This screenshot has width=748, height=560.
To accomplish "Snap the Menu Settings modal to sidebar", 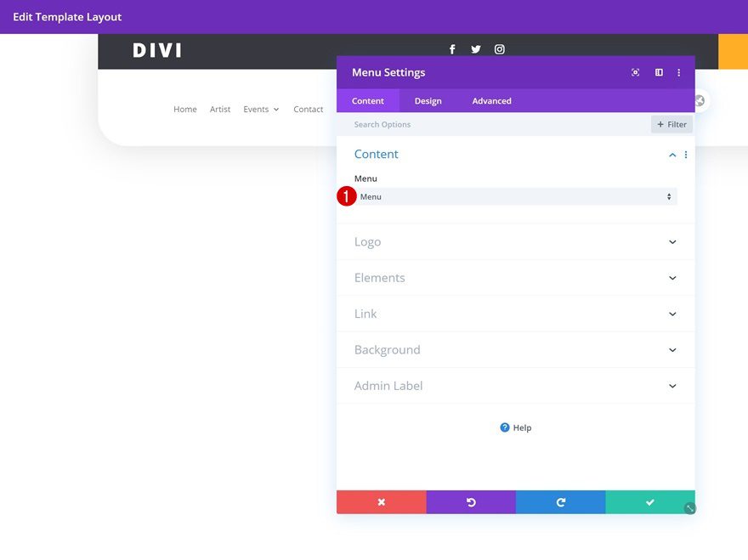I will pos(659,72).
